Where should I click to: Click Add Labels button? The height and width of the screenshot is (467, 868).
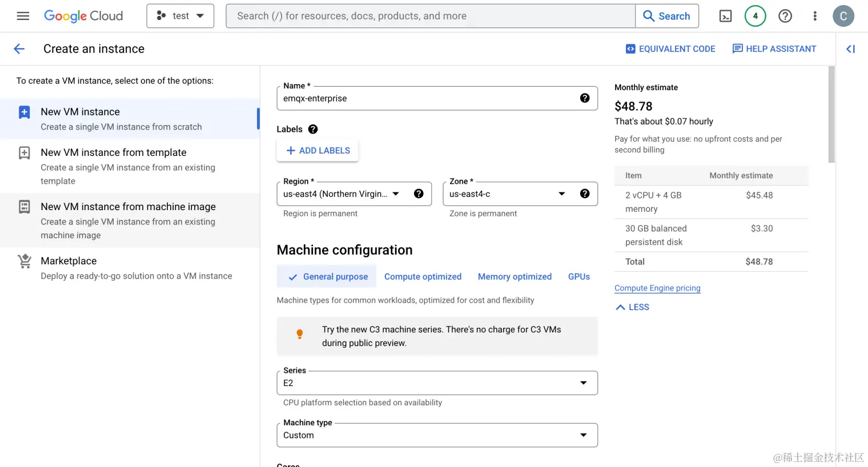point(318,151)
